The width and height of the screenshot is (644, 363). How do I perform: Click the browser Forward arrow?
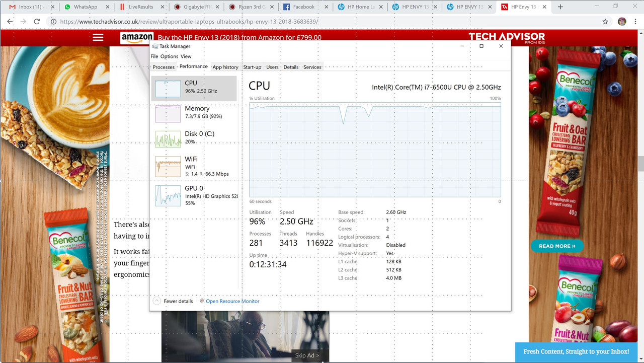tap(23, 22)
